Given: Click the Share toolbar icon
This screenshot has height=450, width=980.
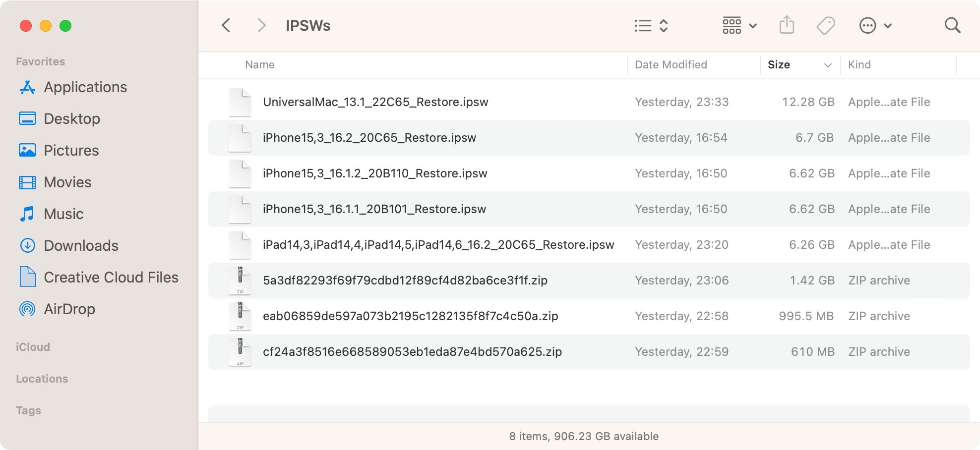Looking at the screenshot, I should tap(787, 25).
